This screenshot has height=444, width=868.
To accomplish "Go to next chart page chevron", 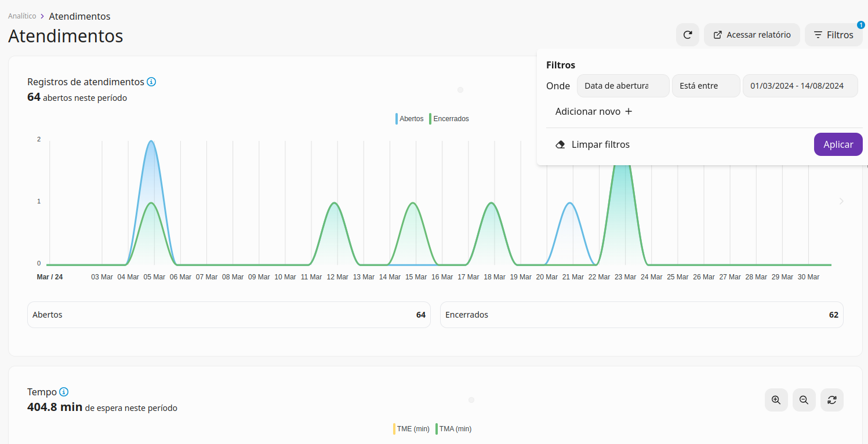I will 842,201.
